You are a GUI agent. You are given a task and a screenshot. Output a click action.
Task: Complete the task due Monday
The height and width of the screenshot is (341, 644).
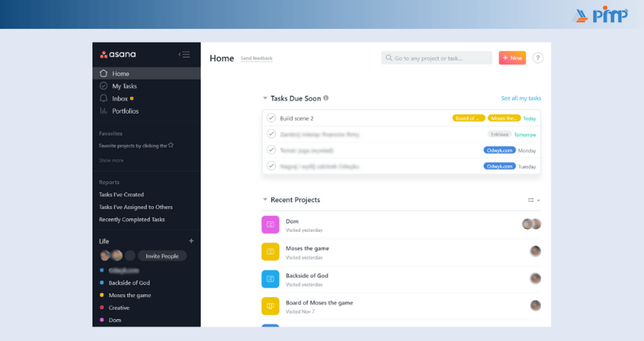[271, 150]
